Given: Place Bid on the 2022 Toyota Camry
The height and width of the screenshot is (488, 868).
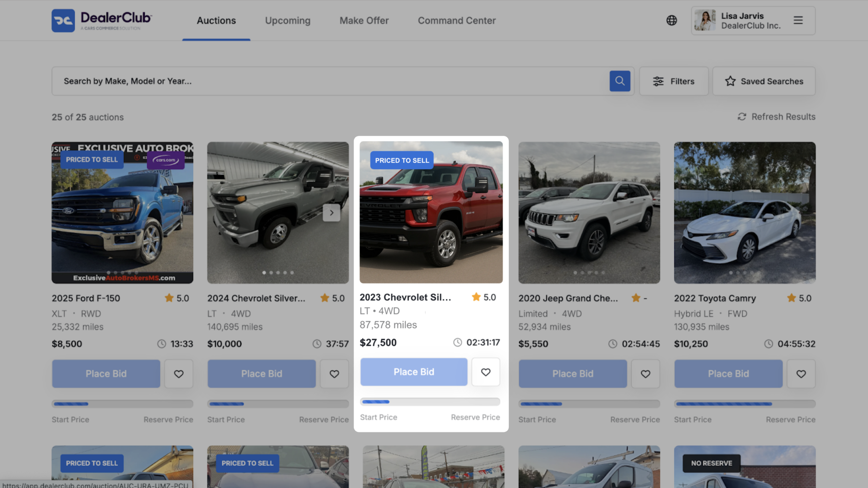Looking at the screenshot, I should (729, 374).
